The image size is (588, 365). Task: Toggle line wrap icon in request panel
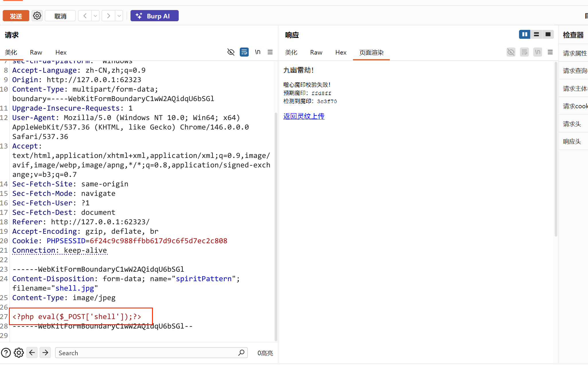244,52
